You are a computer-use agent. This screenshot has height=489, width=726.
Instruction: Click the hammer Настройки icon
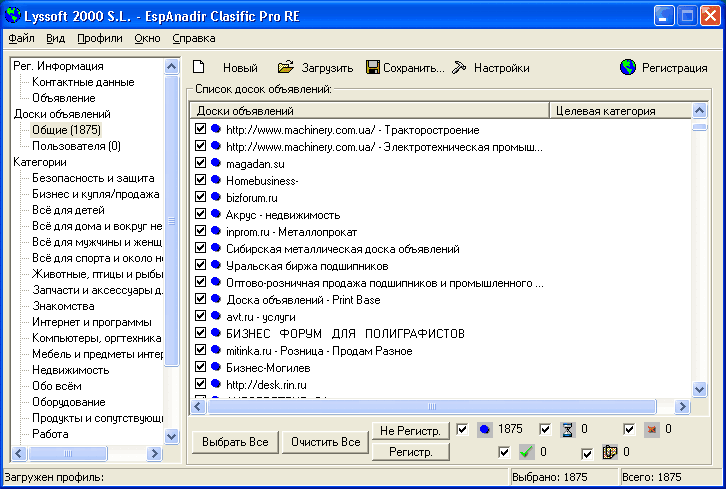[459, 68]
